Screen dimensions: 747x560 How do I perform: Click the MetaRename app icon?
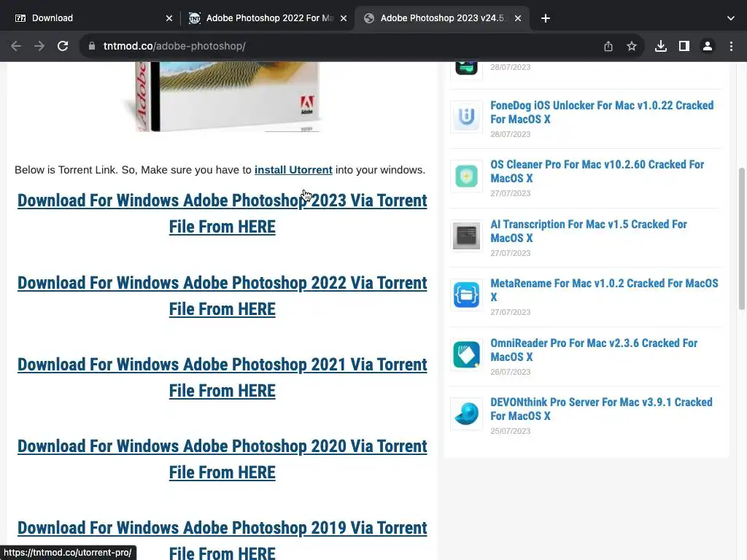pos(466,295)
